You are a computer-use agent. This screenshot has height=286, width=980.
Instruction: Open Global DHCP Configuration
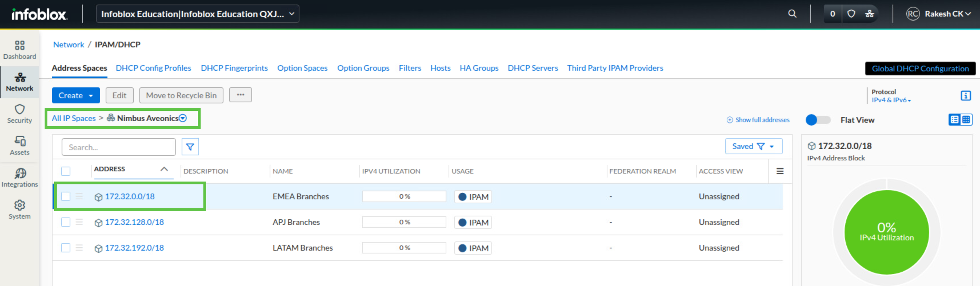[920, 69]
